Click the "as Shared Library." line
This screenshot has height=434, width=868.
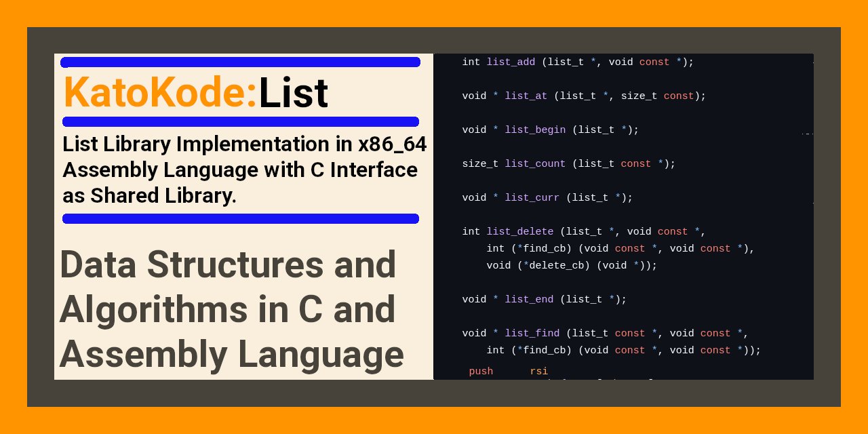[149, 196]
